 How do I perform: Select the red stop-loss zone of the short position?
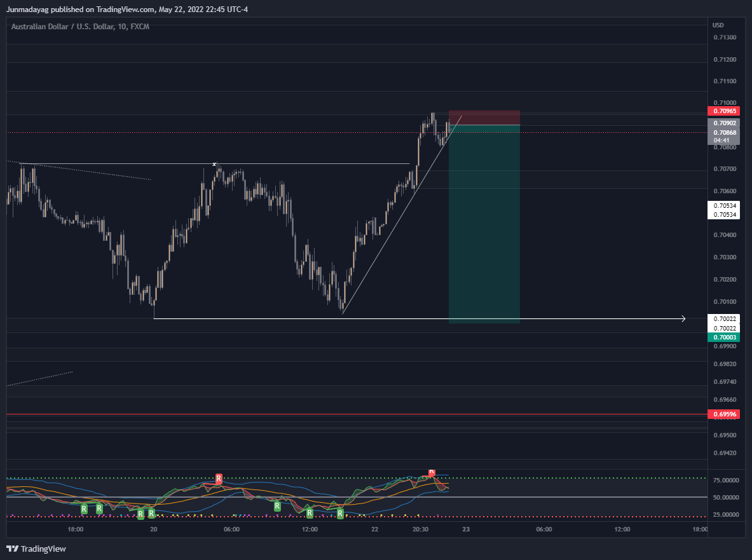click(x=484, y=118)
